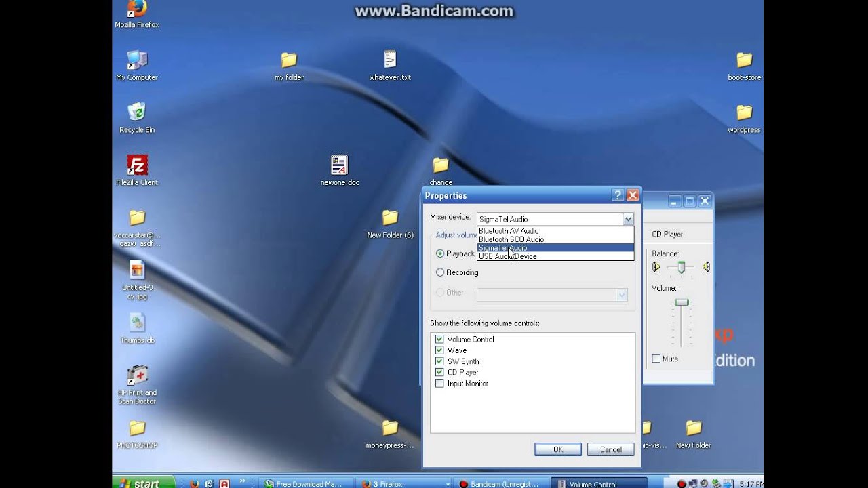The width and height of the screenshot is (868, 488).
Task: Select the FileZilla Client shortcut
Action: coord(137,171)
